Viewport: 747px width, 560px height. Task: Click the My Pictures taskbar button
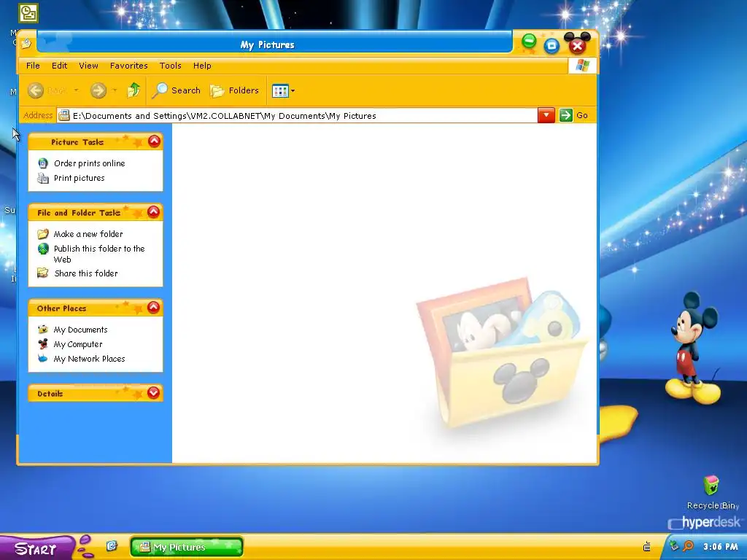pos(187,547)
